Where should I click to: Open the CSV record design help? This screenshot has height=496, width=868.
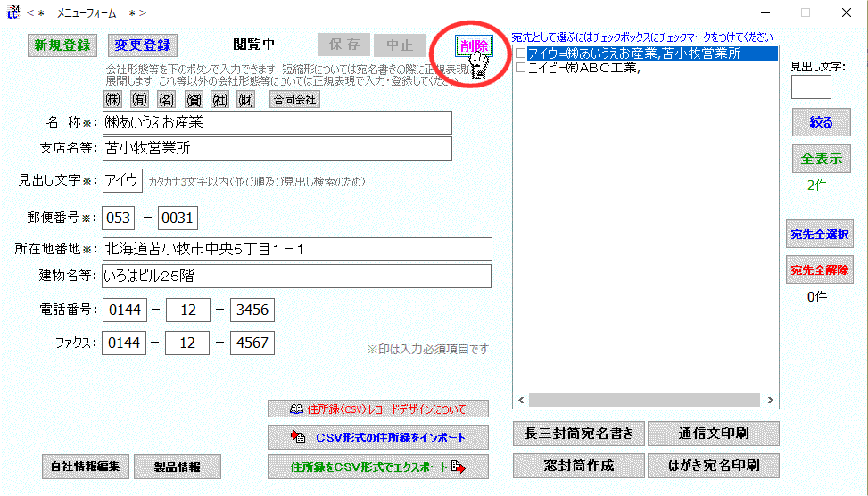(378, 409)
